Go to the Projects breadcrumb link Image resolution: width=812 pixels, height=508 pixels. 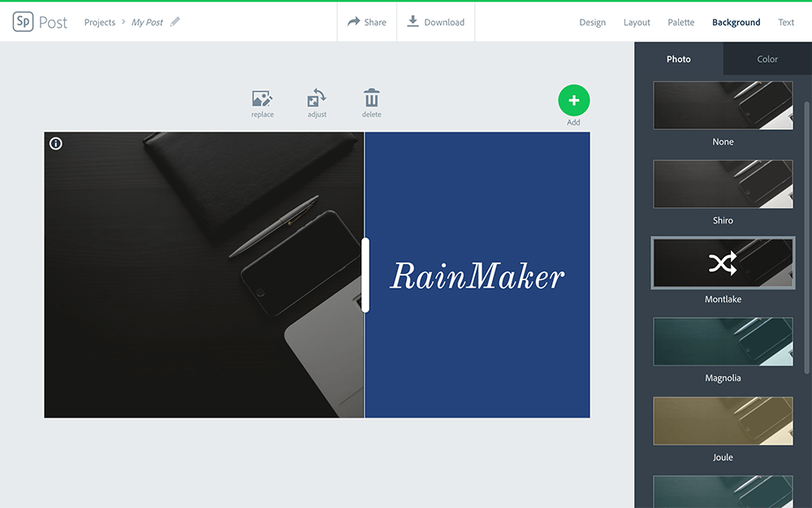tap(100, 23)
